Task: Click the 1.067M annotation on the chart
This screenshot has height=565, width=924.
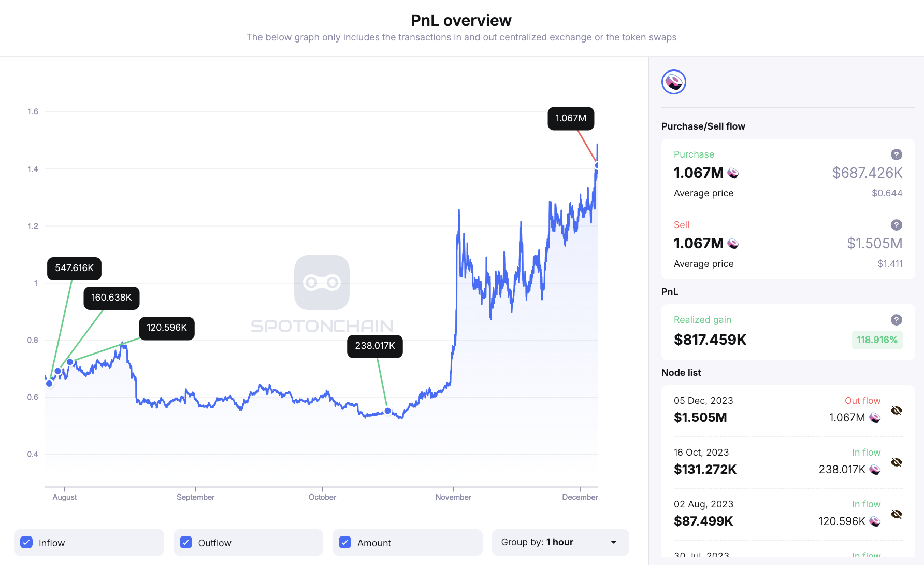Action: click(x=570, y=118)
